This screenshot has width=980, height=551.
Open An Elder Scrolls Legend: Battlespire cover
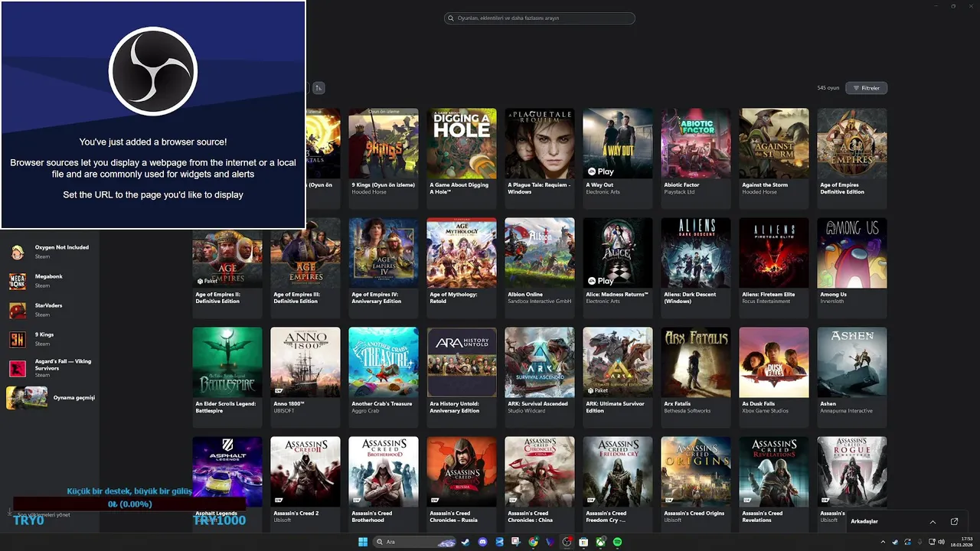[227, 362]
